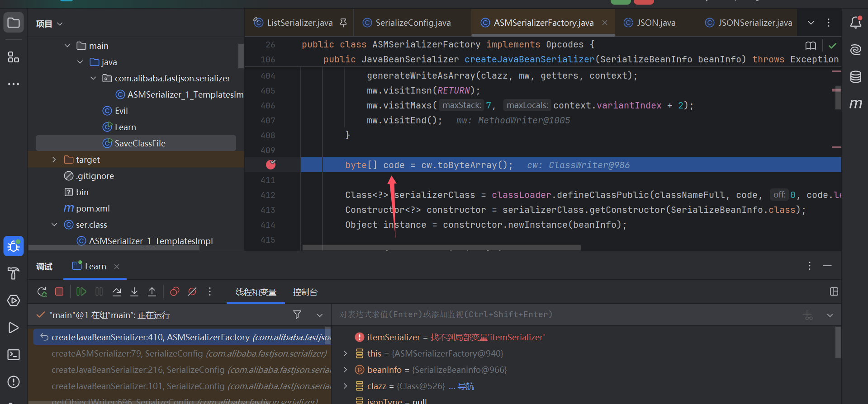Expand the target folder
The width and height of the screenshot is (868, 404).
coord(54,160)
